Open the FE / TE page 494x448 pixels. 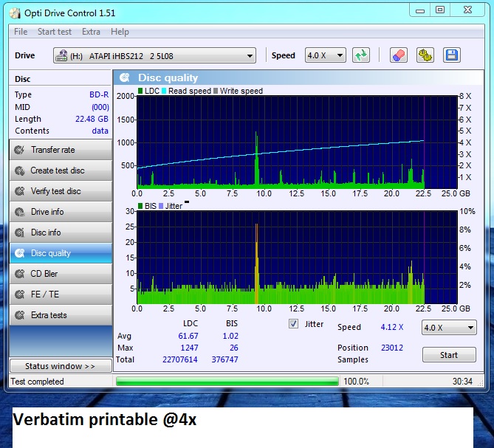[61, 294]
